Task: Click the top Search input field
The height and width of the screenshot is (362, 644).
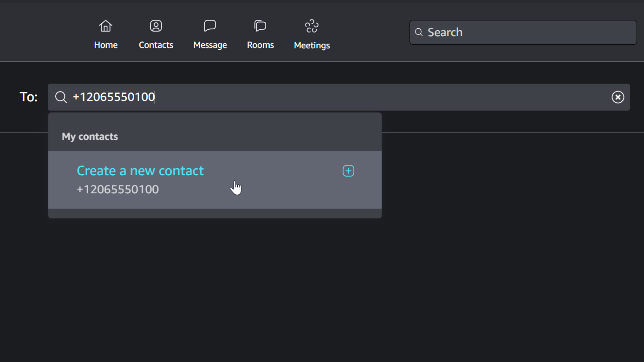Action: tap(523, 33)
